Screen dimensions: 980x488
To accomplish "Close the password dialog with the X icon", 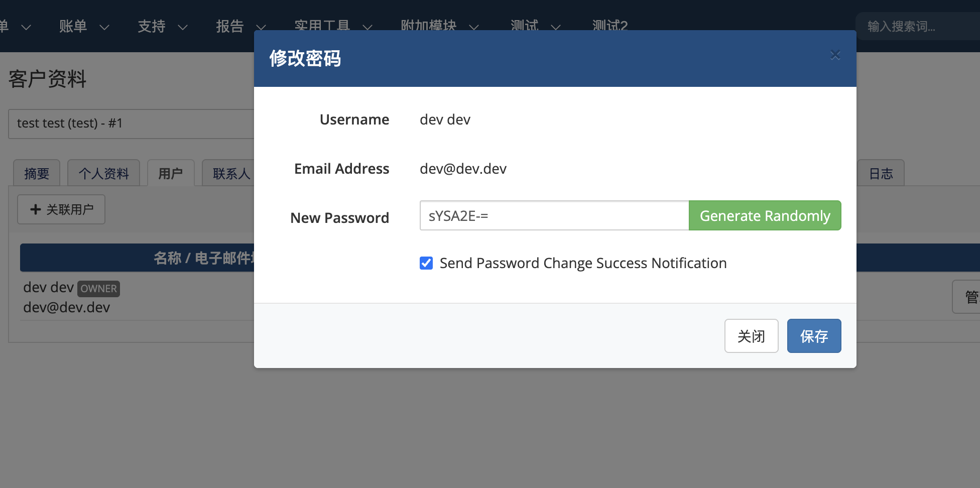I will click(835, 55).
